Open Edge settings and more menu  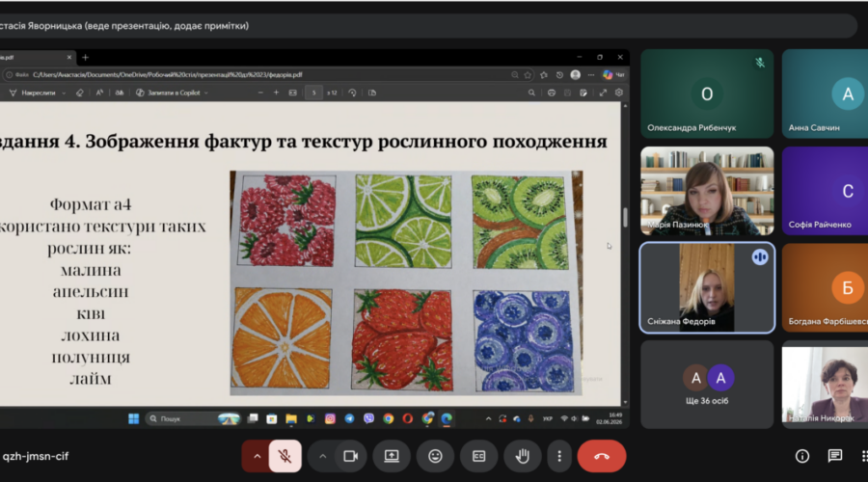tap(591, 74)
